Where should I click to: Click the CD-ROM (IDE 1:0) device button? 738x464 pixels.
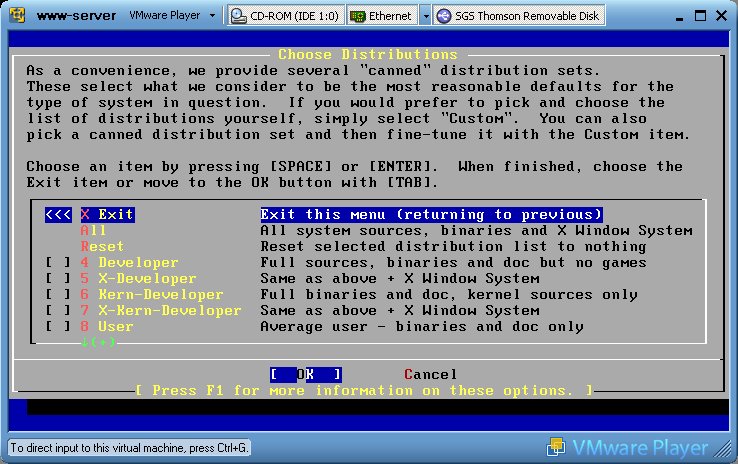(x=286, y=16)
